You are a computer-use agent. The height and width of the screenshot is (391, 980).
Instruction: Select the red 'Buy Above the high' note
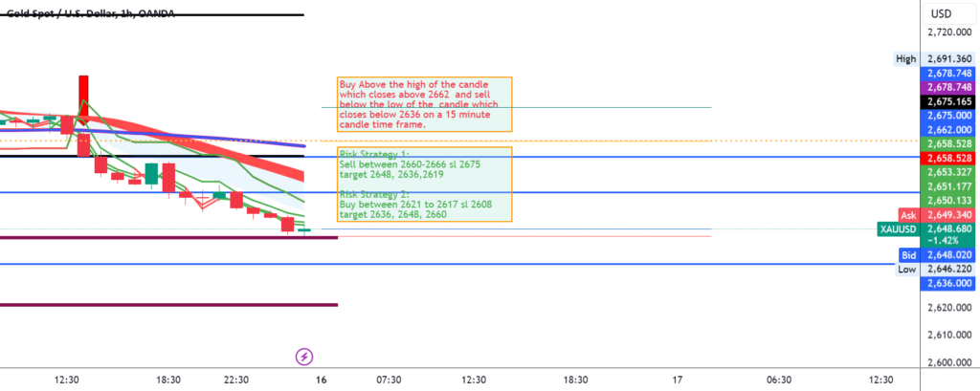(x=424, y=104)
